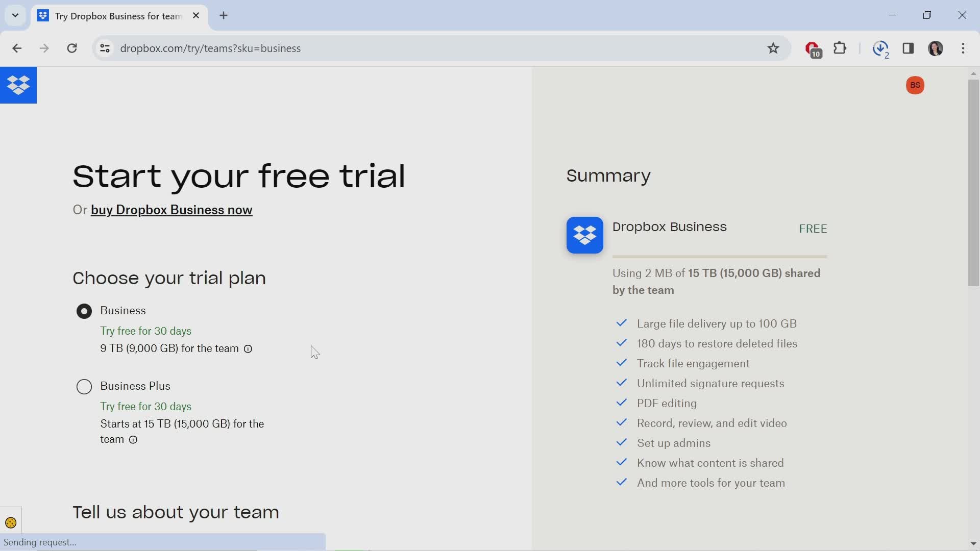This screenshot has width=980, height=551.
Task: Click the browser forward navigation arrow
Action: (x=43, y=48)
